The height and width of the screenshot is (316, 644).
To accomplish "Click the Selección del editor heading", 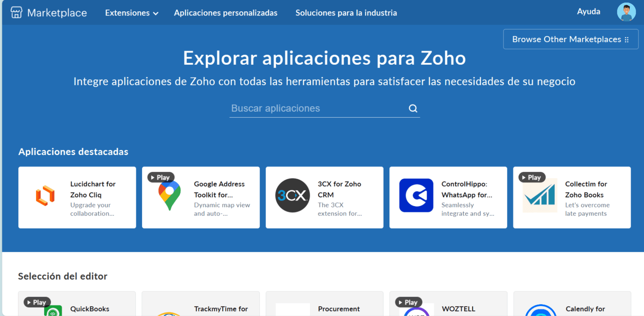I will coord(63,276).
